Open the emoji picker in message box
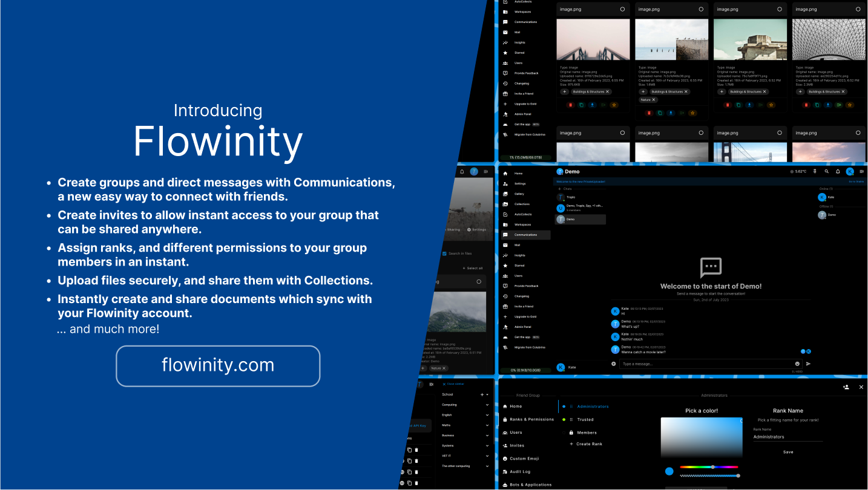868x490 pixels. tap(797, 364)
